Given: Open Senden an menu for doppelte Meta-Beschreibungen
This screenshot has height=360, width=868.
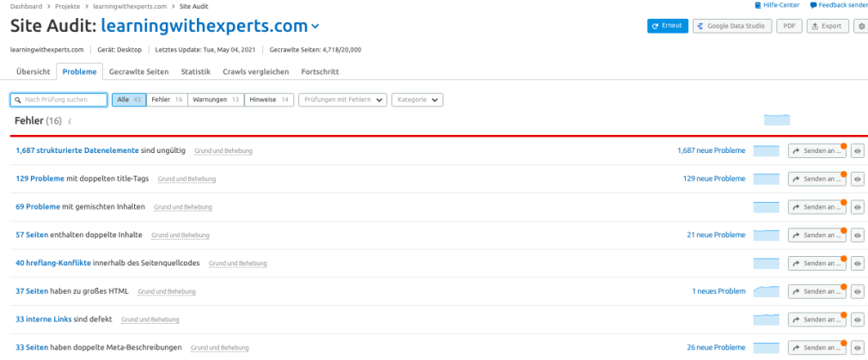Looking at the screenshot, I should coord(817,348).
